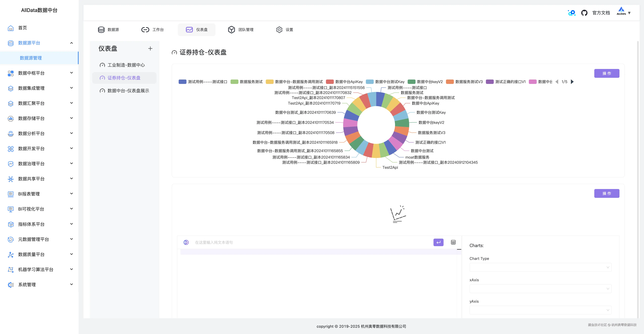Click the 机器学习算法平台 sidebar icon
This screenshot has height=334, width=644.
[x=10, y=269]
